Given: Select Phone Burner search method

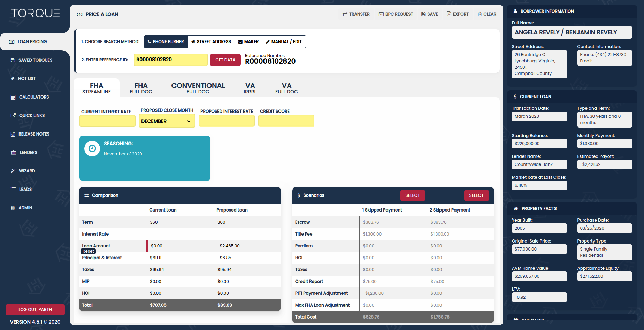Looking at the screenshot, I should pos(166,42).
